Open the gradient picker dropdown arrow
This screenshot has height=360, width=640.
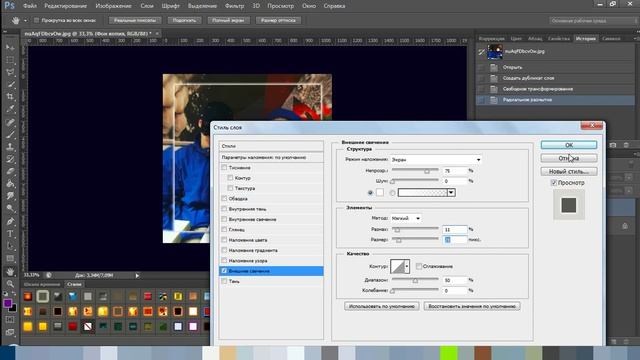click(x=451, y=193)
